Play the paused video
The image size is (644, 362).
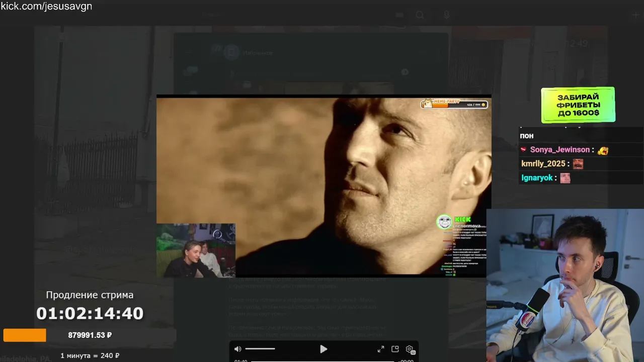coord(324,349)
